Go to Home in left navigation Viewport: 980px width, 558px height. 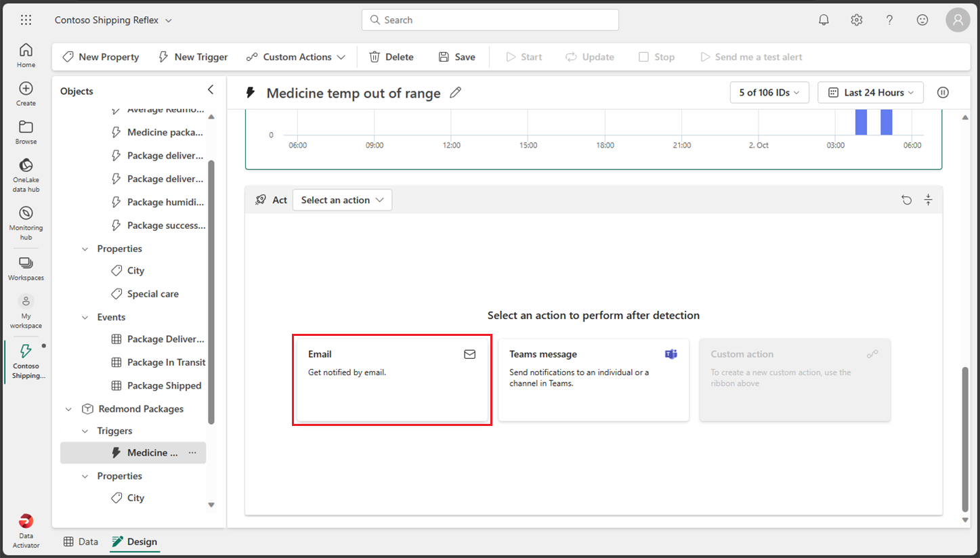click(x=26, y=55)
